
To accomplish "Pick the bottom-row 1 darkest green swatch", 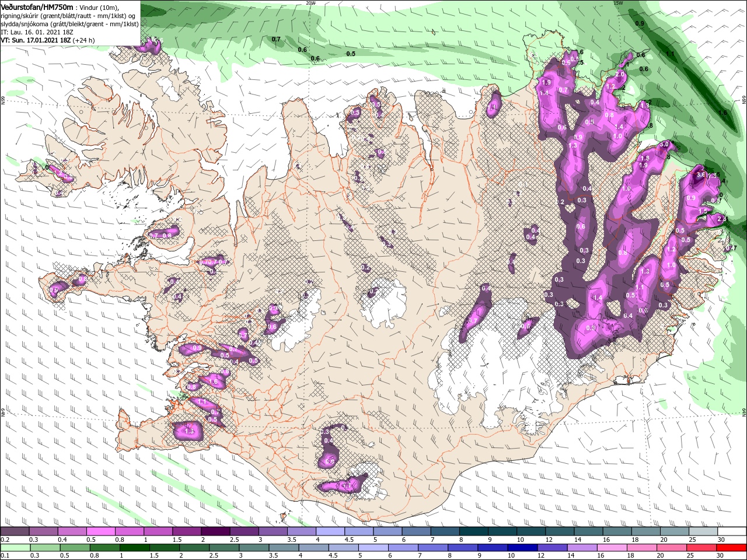I will point(135,548).
